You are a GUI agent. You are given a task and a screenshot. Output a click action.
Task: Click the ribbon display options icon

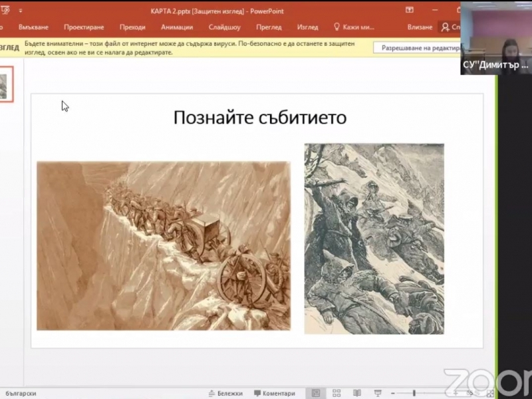point(410,10)
